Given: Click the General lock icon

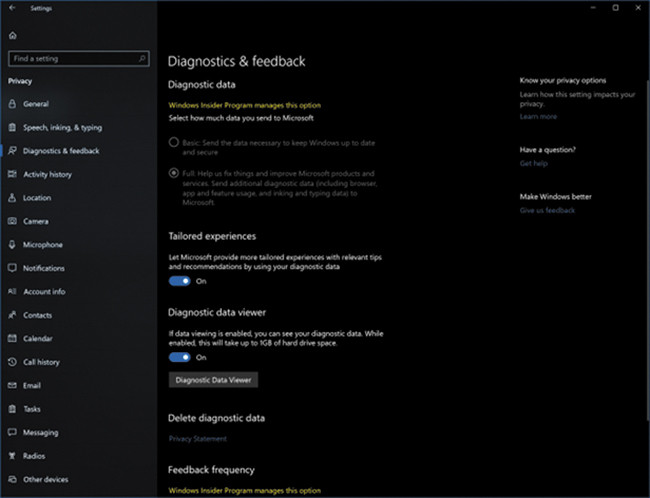Looking at the screenshot, I should pyautogui.click(x=12, y=104).
